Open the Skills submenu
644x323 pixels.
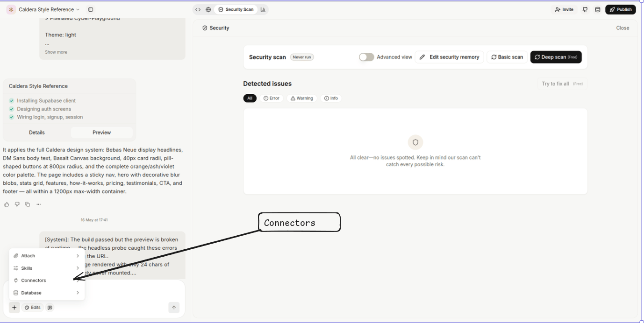[x=47, y=268]
